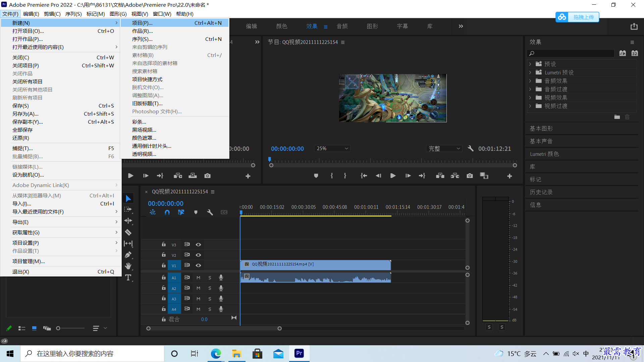Click the Linked Selection icon in timeline

point(181,212)
